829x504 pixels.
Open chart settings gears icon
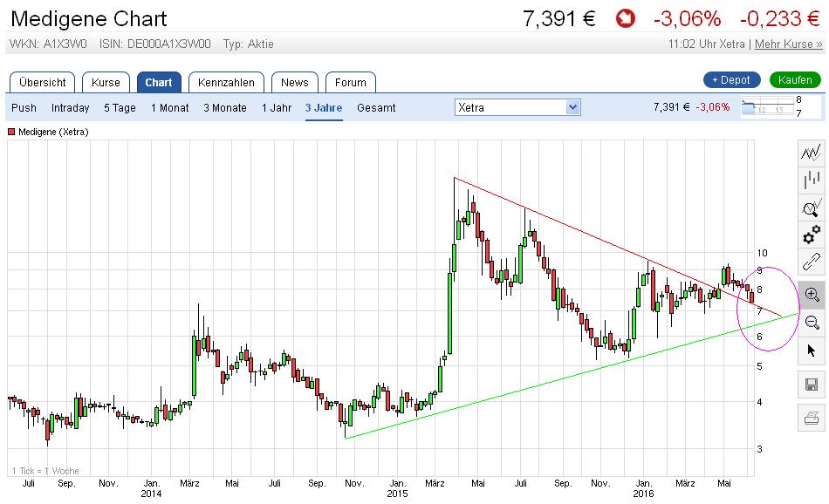tap(811, 235)
